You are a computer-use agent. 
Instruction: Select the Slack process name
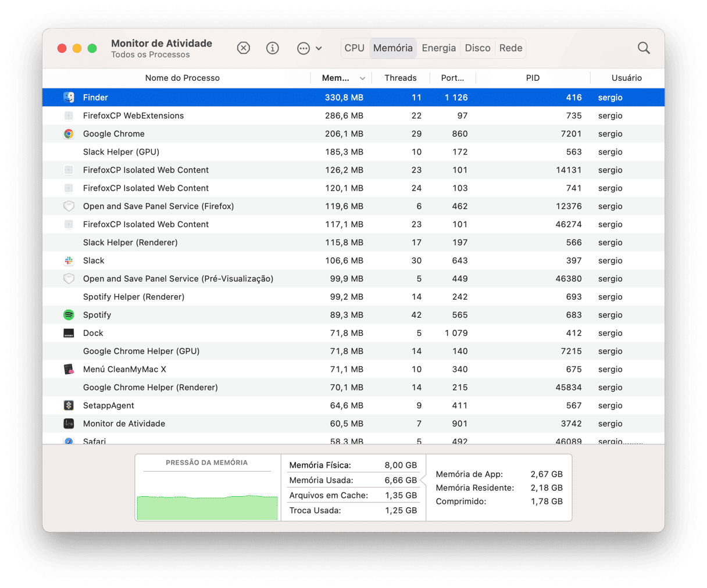pos(94,260)
